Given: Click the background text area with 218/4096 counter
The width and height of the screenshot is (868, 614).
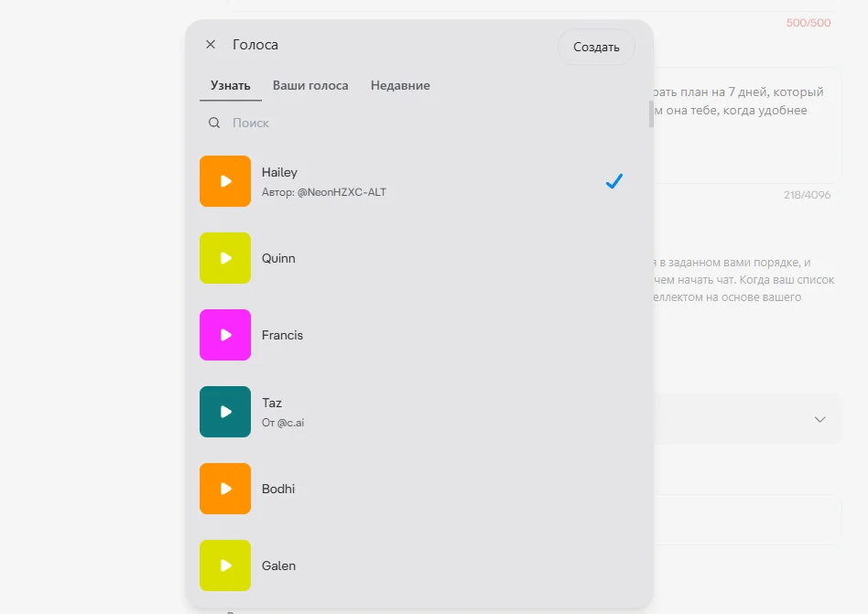Looking at the screenshot, I should pos(747,126).
